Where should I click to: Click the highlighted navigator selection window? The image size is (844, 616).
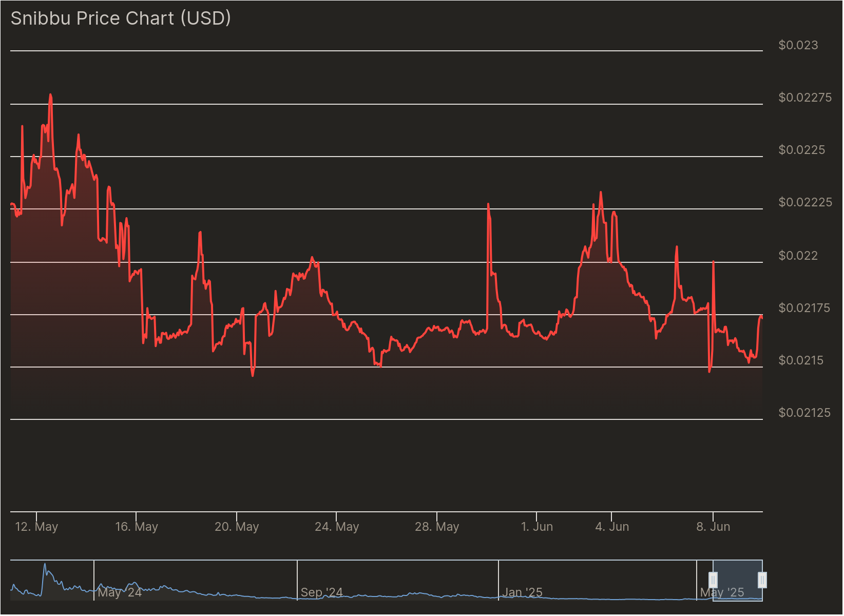(x=738, y=581)
